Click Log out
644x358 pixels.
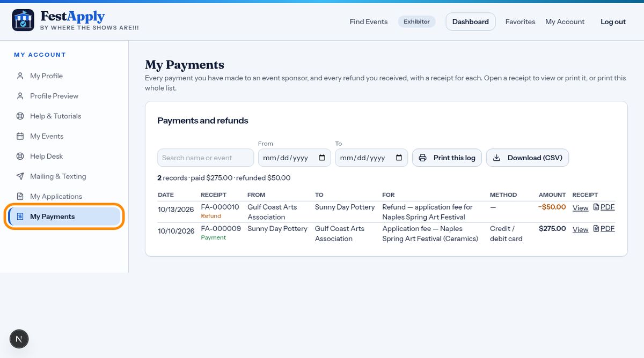pos(613,22)
